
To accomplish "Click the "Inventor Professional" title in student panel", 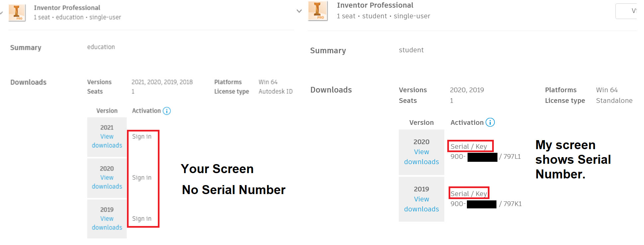I will (x=375, y=5).
